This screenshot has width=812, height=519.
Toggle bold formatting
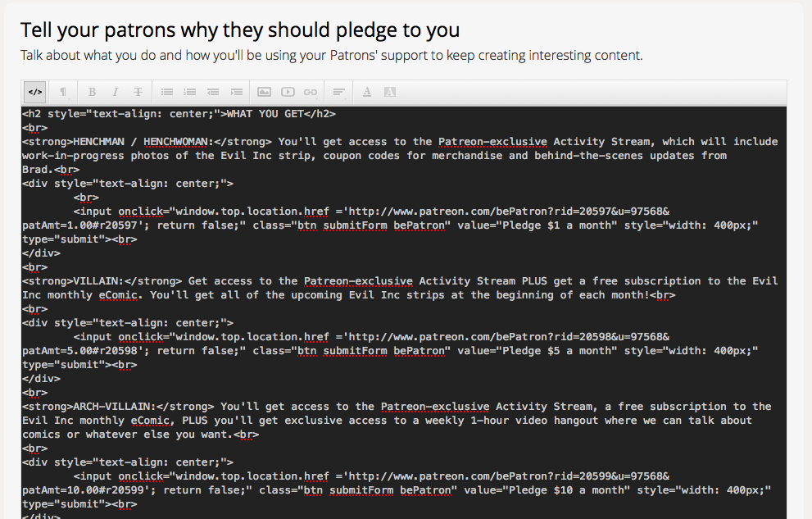tap(92, 92)
